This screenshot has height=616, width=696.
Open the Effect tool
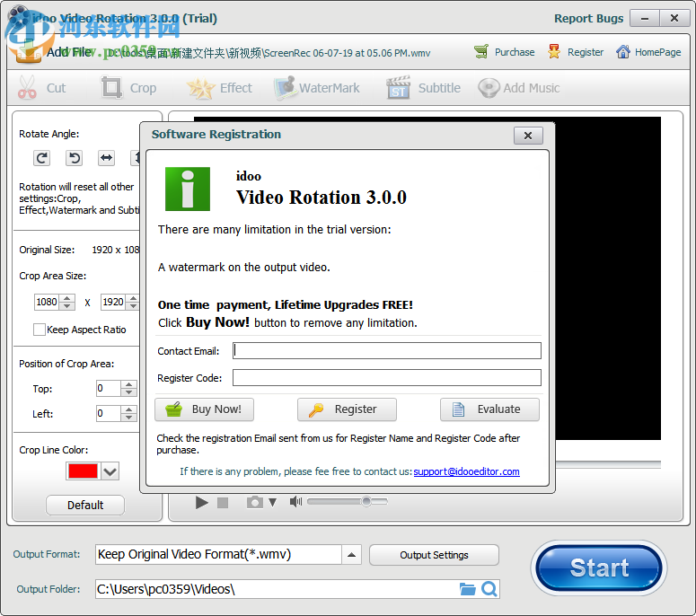point(219,88)
